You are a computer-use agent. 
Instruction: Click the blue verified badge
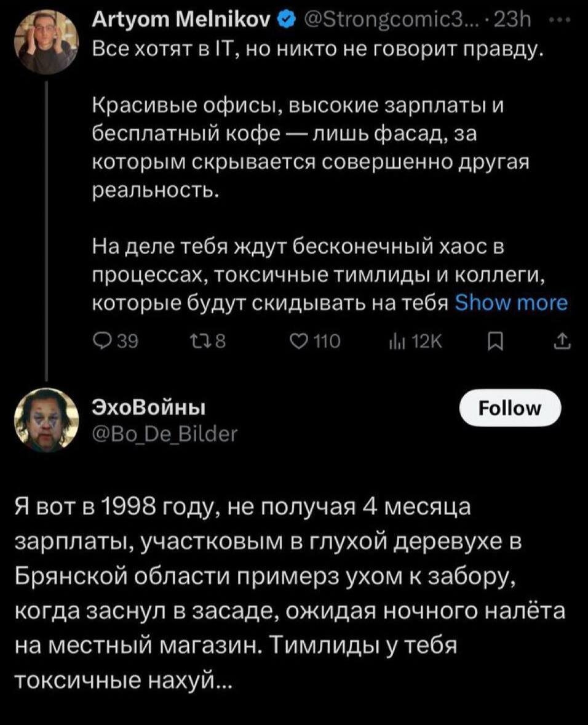pos(287,20)
